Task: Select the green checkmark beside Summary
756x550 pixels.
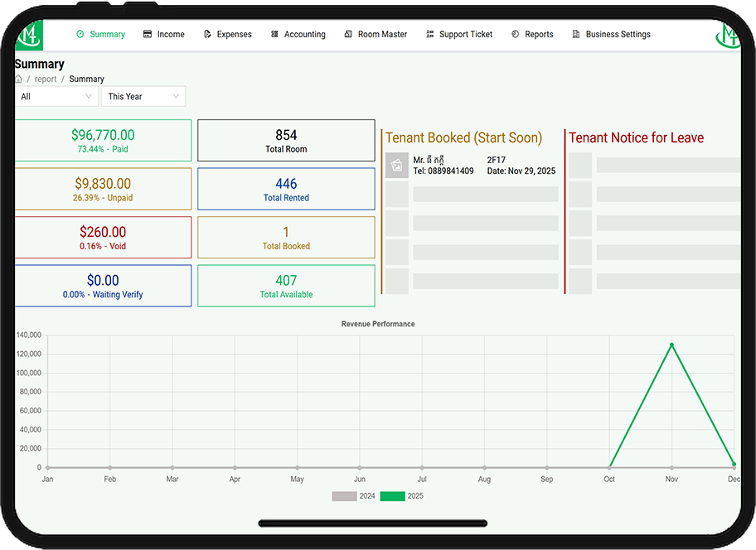Action: [x=81, y=34]
